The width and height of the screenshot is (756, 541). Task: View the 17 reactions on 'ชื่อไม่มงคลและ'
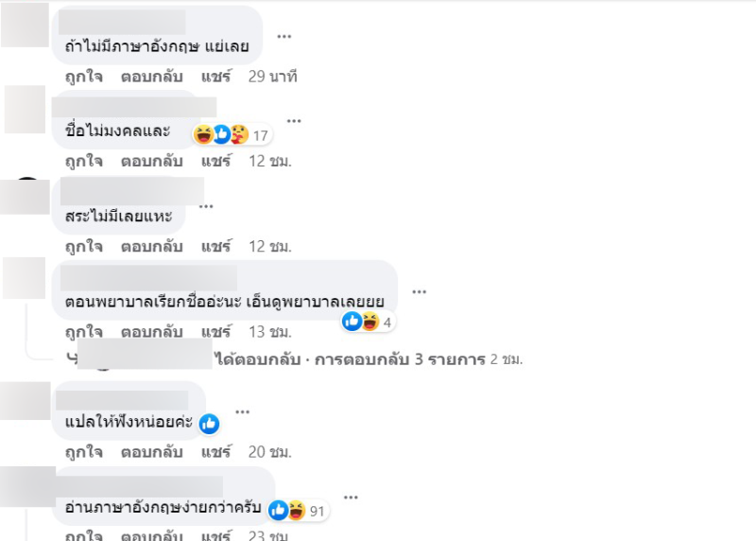pos(232,135)
